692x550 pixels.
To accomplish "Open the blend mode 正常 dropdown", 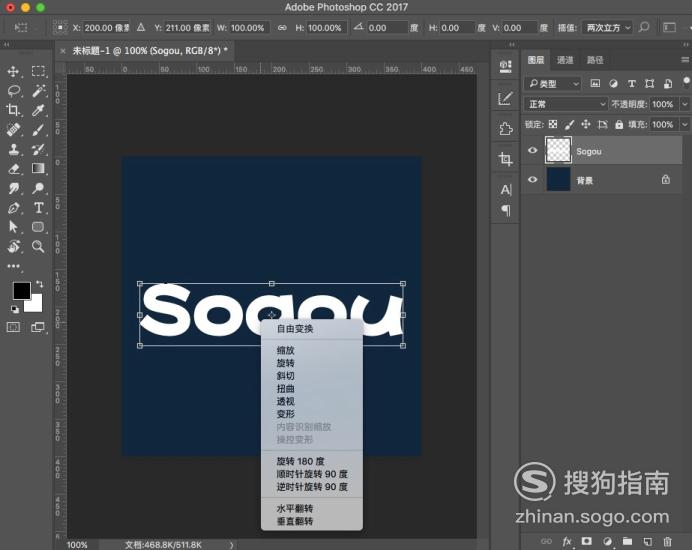I will point(566,104).
